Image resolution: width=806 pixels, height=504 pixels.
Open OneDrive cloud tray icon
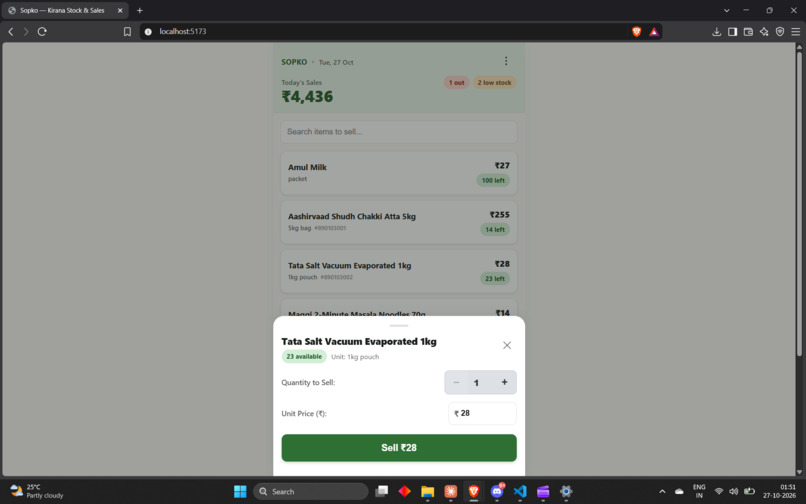(679, 492)
